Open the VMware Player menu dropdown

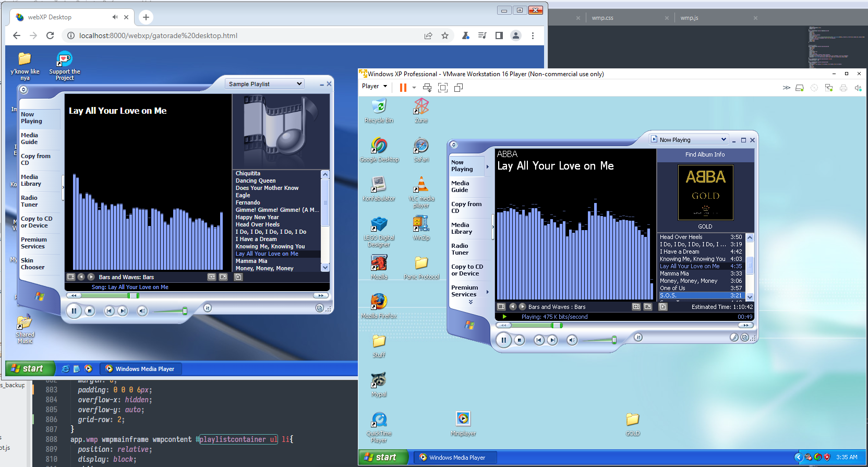point(375,87)
